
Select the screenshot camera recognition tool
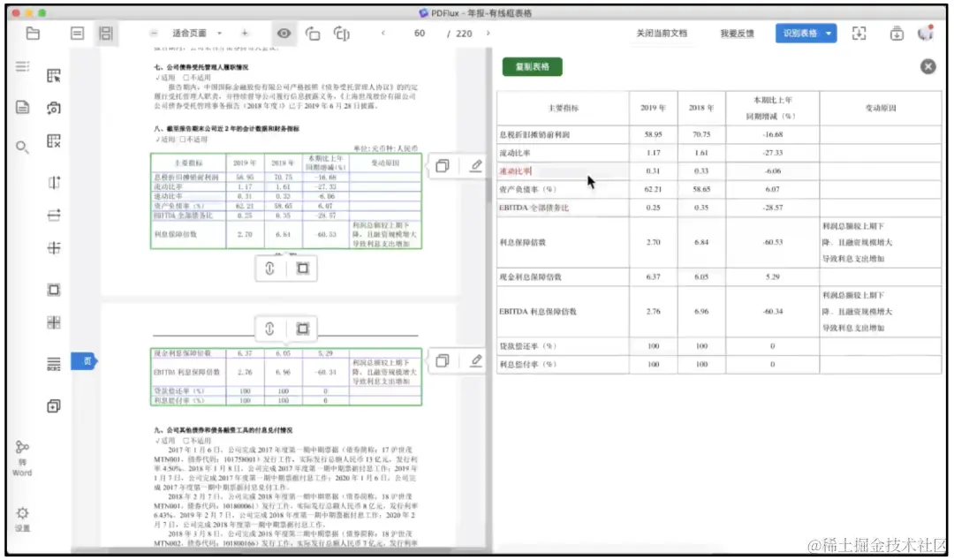54,109
